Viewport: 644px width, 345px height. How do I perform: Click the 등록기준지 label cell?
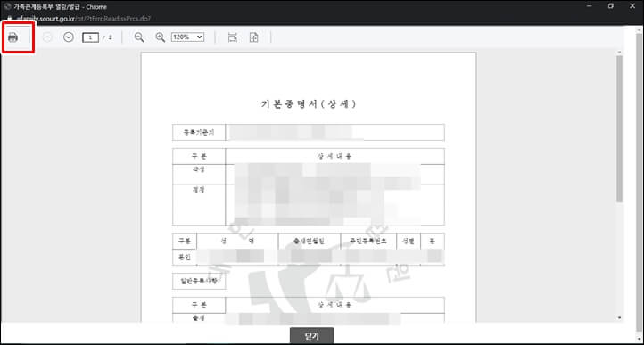[199, 132]
